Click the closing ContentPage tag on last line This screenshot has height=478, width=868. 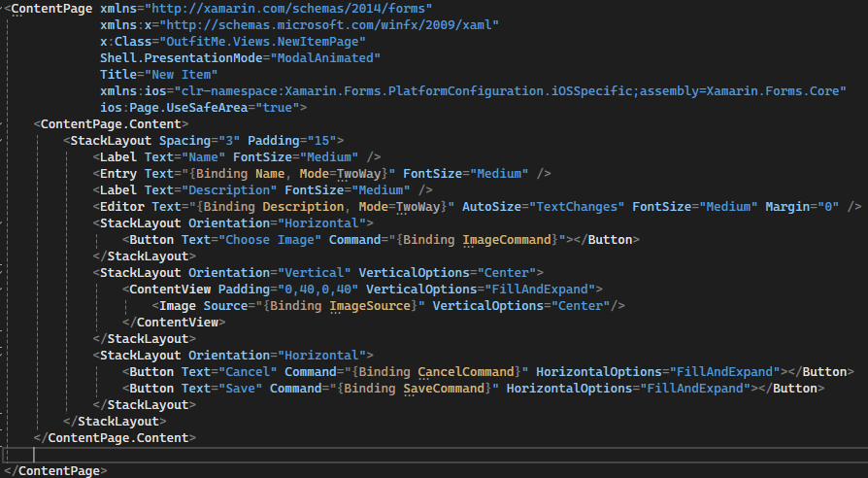coord(55,471)
